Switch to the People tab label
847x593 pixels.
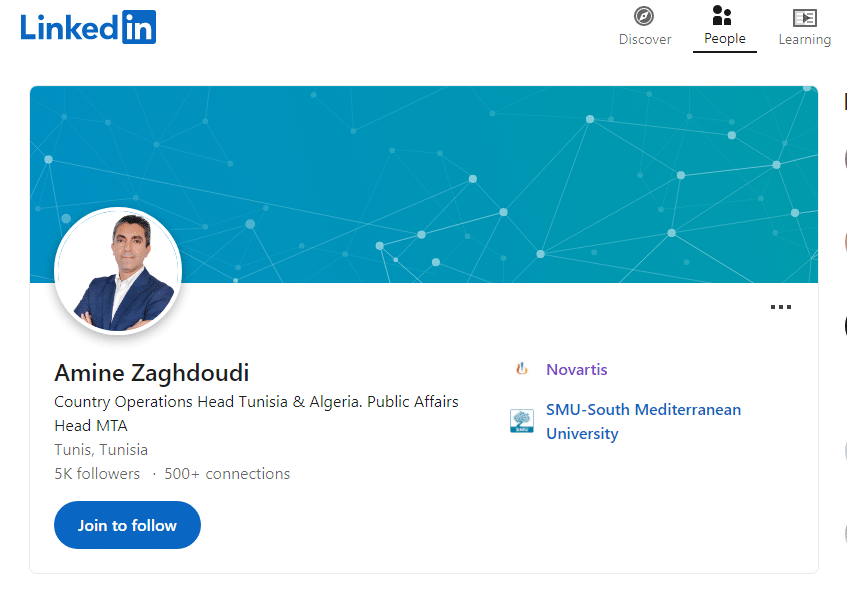coord(724,39)
